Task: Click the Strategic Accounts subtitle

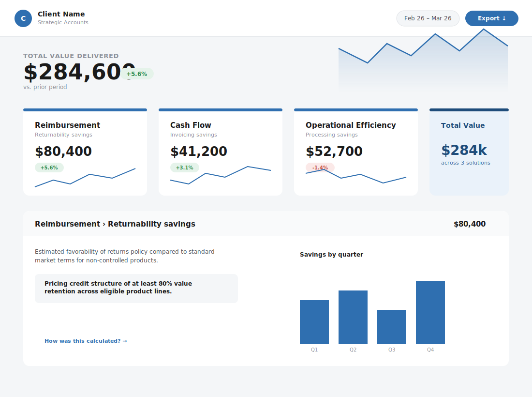Action: tap(63, 22)
